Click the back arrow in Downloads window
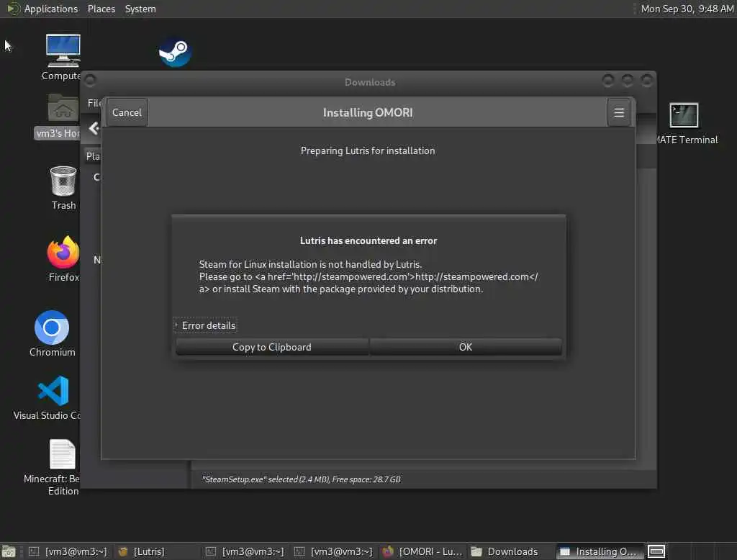The height and width of the screenshot is (560, 737). coord(94,128)
